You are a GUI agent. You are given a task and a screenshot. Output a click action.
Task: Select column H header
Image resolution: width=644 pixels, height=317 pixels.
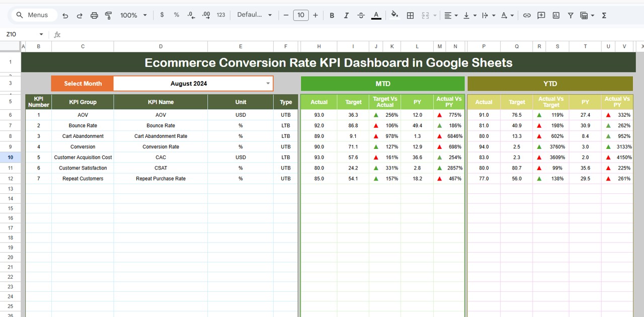click(319, 46)
